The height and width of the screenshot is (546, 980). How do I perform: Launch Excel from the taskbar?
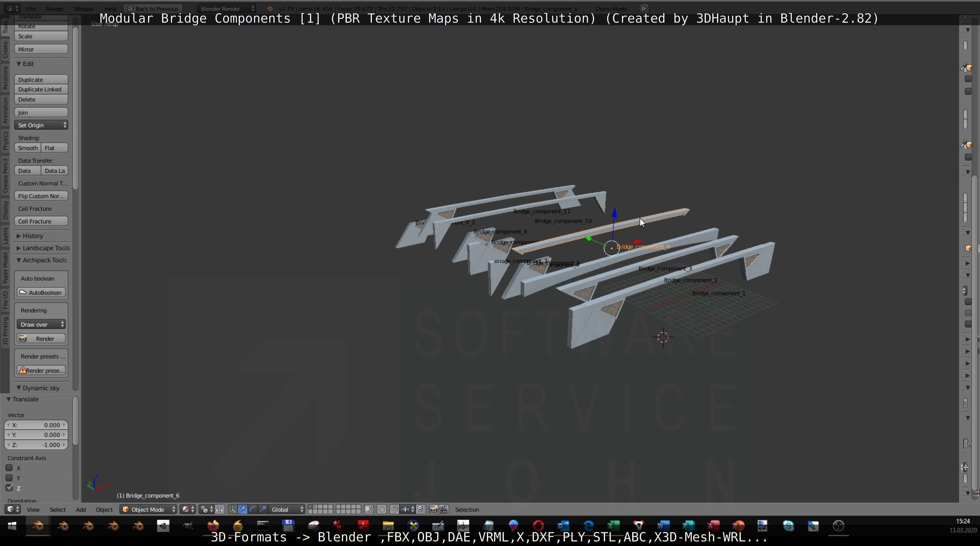coord(613,526)
